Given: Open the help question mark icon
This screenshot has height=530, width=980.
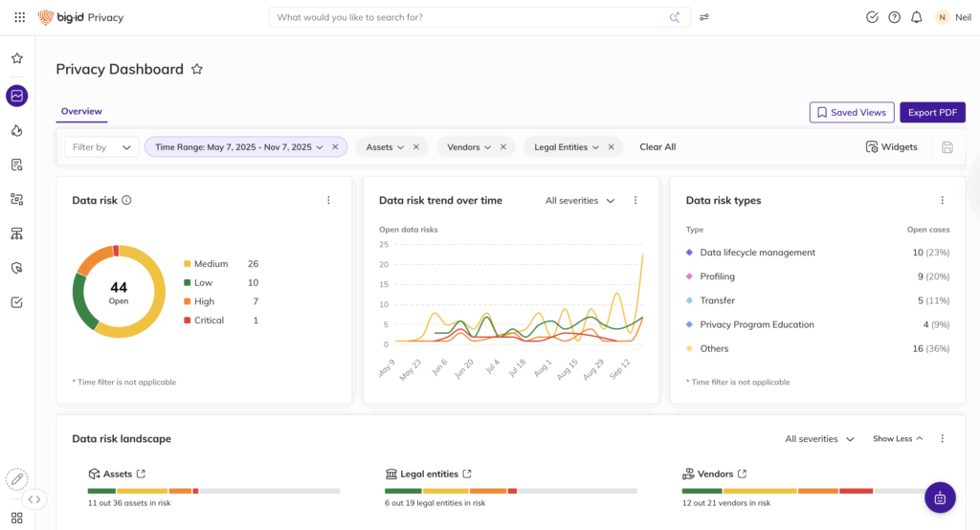Looking at the screenshot, I should pyautogui.click(x=895, y=17).
